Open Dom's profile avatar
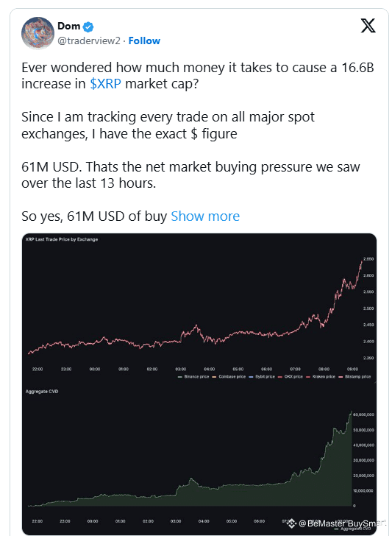The image size is (392, 536). click(x=38, y=33)
